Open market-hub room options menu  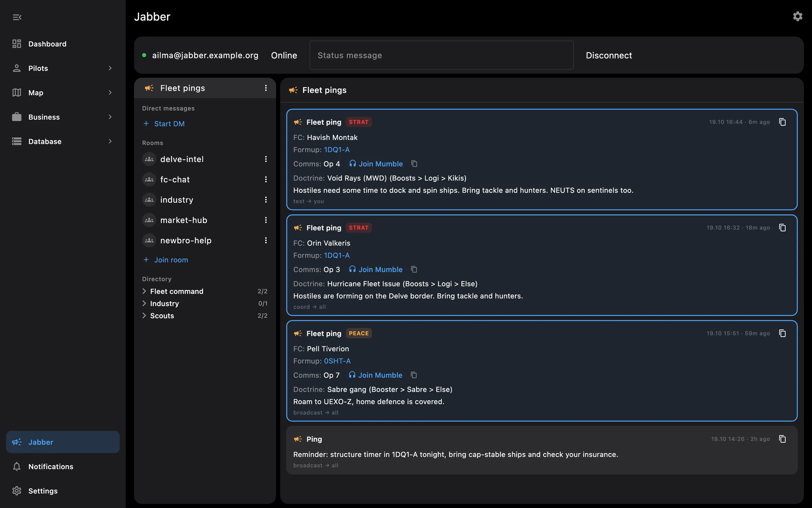click(x=266, y=220)
